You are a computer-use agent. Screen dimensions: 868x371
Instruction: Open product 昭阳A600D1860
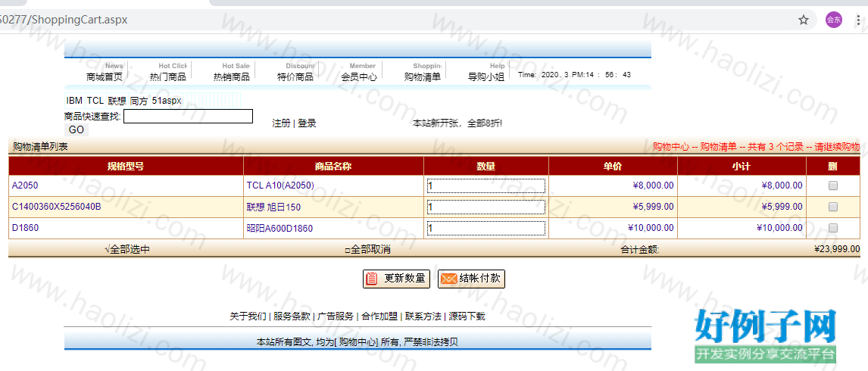pyautogui.click(x=279, y=228)
